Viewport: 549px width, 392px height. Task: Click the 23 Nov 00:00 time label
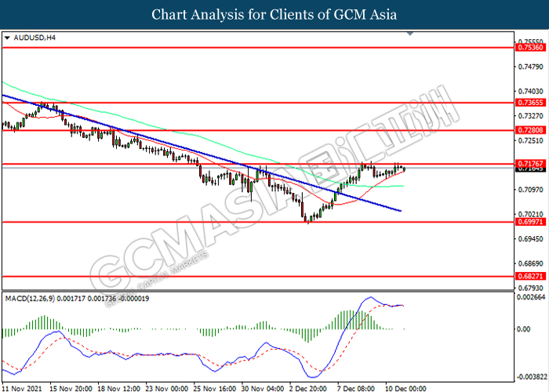[x=166, y=388]
